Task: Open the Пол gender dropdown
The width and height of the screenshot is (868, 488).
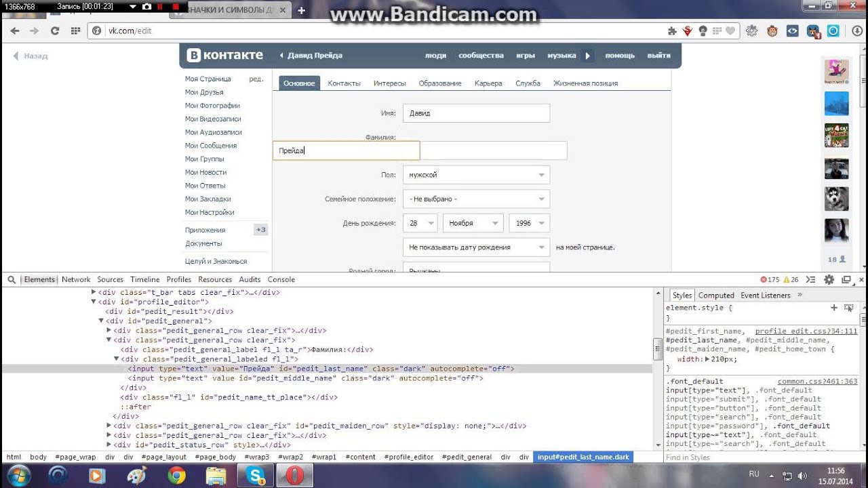Action: click(x=476, y=175)
